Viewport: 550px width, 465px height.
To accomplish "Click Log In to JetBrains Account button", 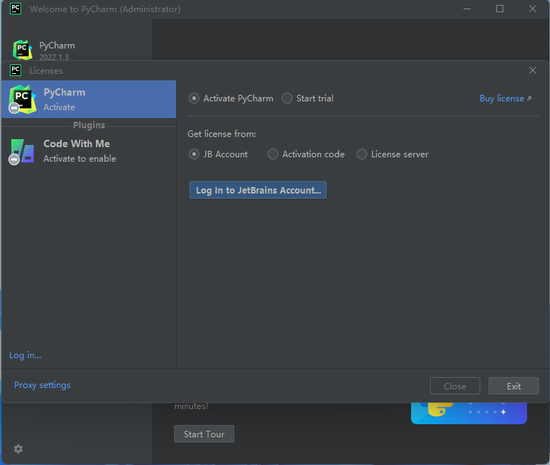I will coord(258,190).
